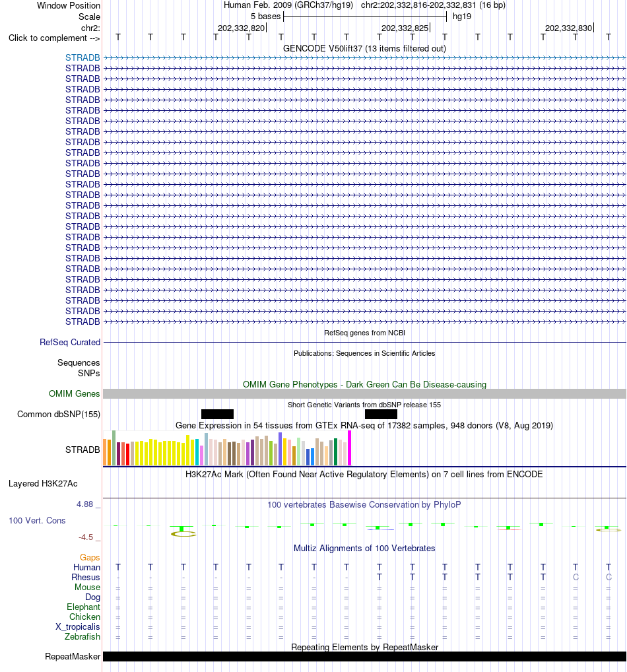Click the '100 Vert. Cons' side label
The height and width of the screenshot is (672, 627).
(x=37, y=520)
